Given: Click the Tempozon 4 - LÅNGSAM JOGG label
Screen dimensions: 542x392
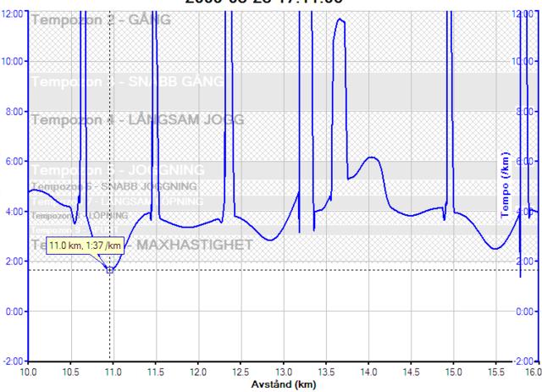Looking at the screenshot, I should click(138, 120).
